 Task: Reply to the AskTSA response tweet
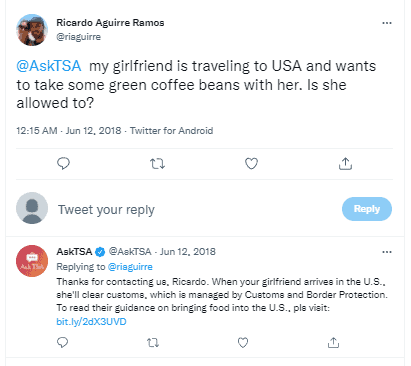63,342
